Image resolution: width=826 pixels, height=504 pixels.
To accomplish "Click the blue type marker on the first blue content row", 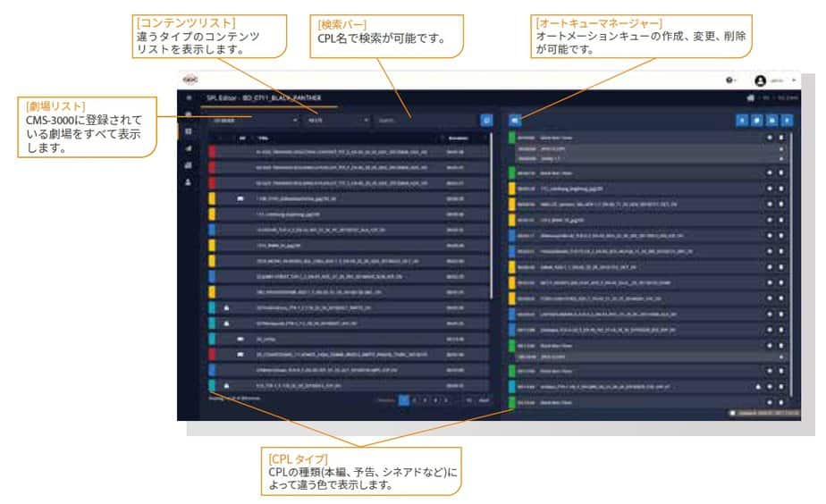I will (x=212, y=230).
